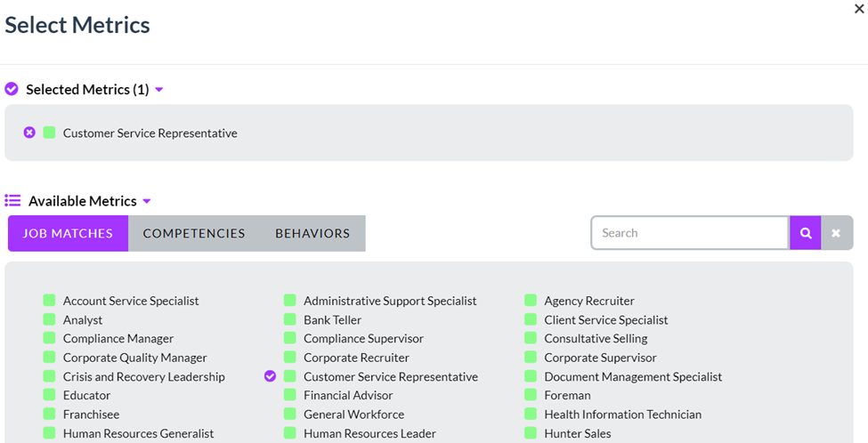Switch to the Competencies tab
The image size is (868, 443).
point(194,233)
